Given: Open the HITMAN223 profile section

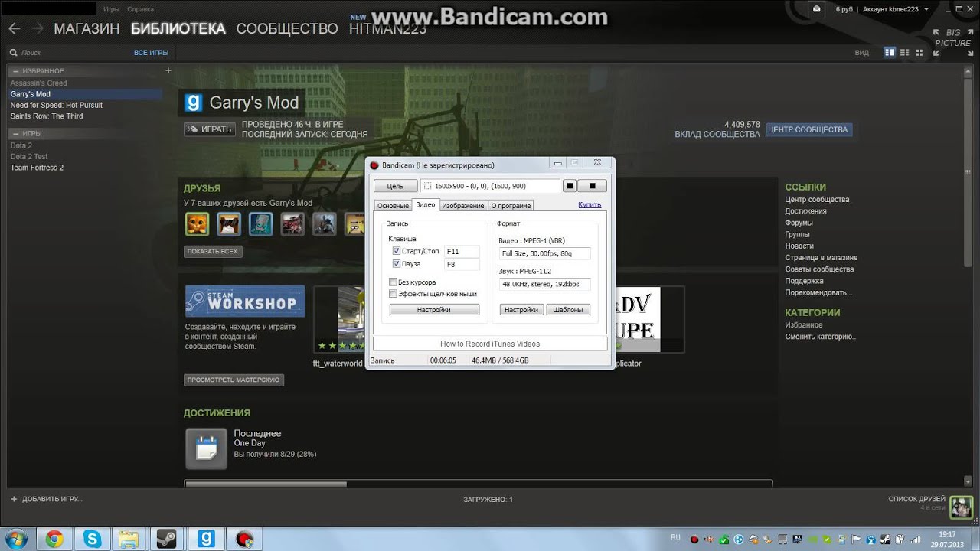Looking at the screenshot, I should pyautogui.click(x=387, y=29).
